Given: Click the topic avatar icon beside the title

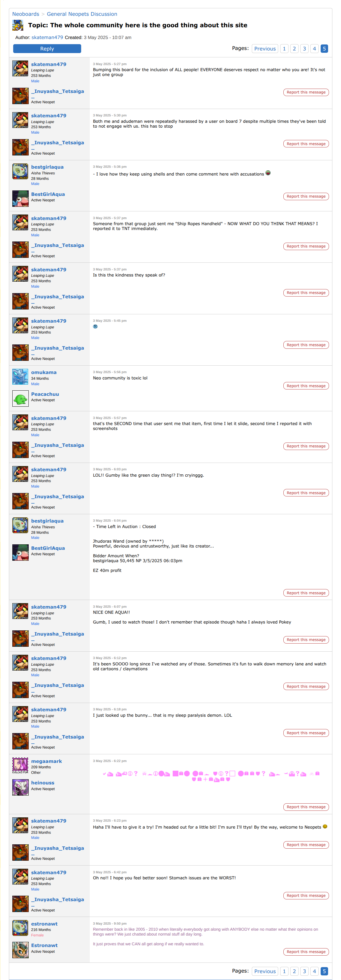Looking at the screenshot, I should [17, 26].
